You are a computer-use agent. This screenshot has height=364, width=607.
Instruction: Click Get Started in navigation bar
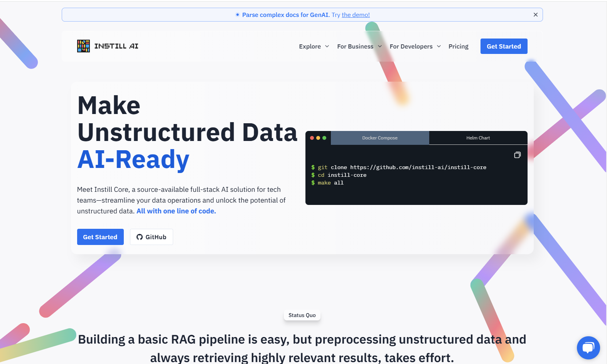504,46
